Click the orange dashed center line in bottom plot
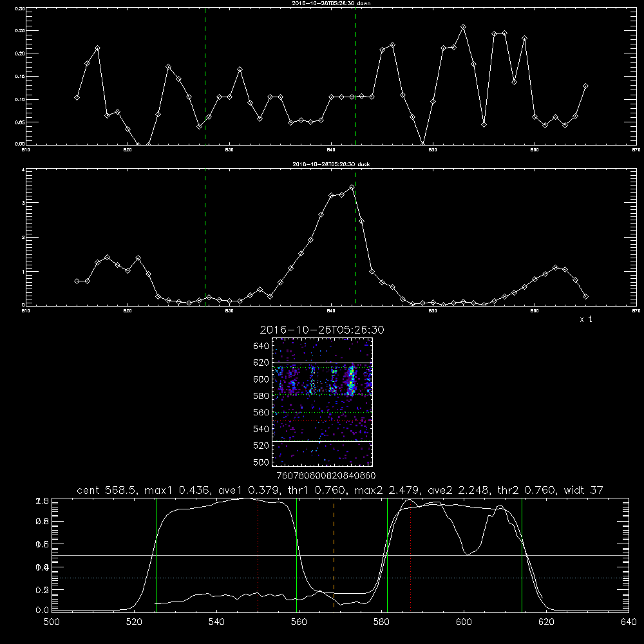This screenshot has height=644, width=644. pyautogui.click(x=334, y=555)
